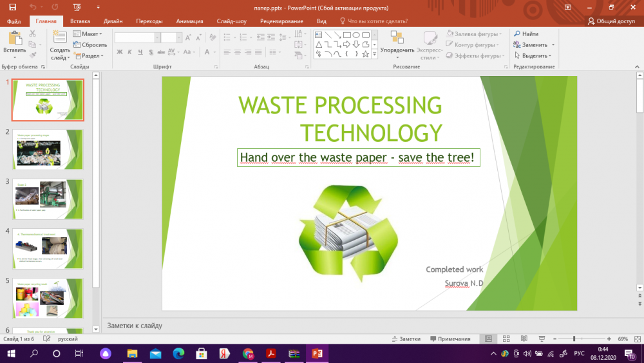Align text left in the paragraph group

click(x=227, y=52)
